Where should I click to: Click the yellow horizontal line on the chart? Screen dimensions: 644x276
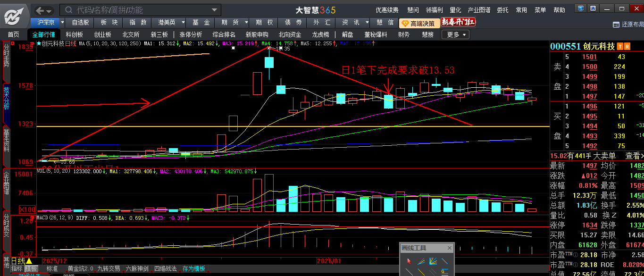293,126
